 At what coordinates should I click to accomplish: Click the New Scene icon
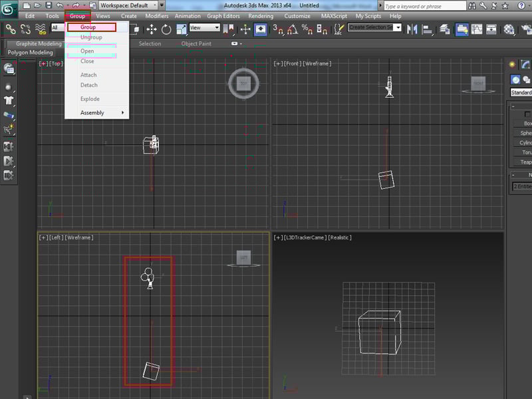pos(26,5)
